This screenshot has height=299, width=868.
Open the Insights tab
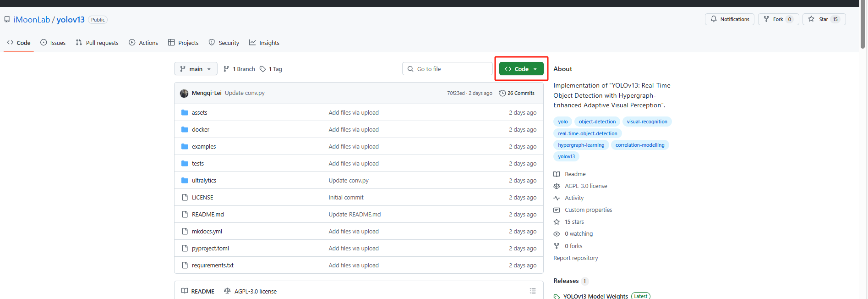(x=264, y=43)
